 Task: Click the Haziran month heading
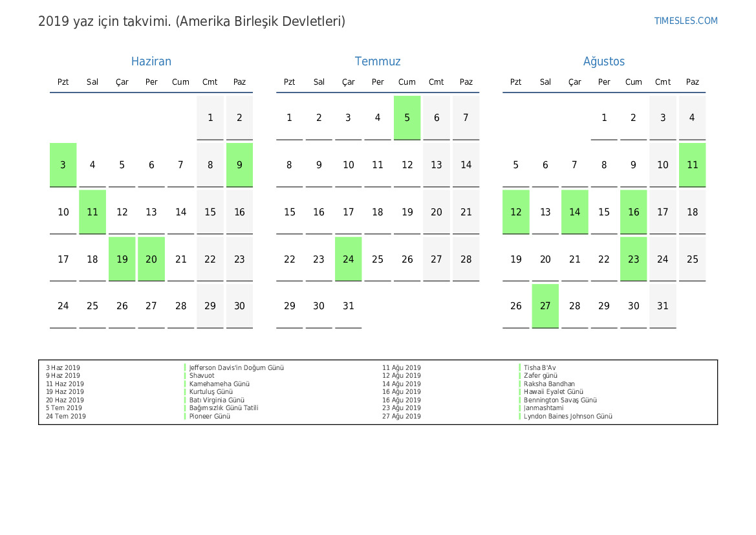coord(151,61)
